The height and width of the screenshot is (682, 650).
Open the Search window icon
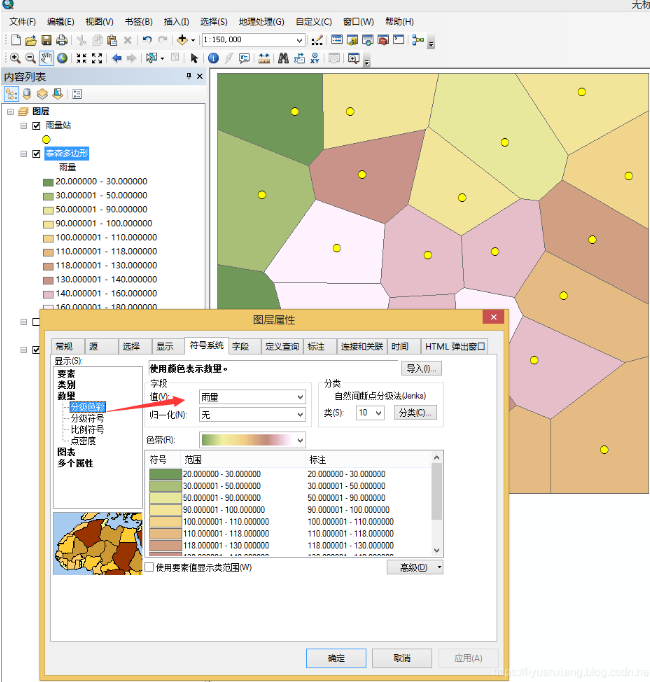[x=368, y=40]
